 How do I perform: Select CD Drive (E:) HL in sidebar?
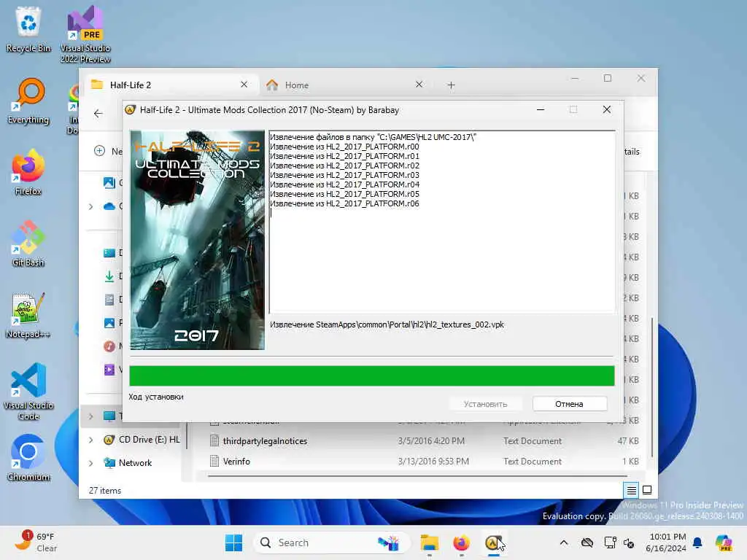(142, 440)
